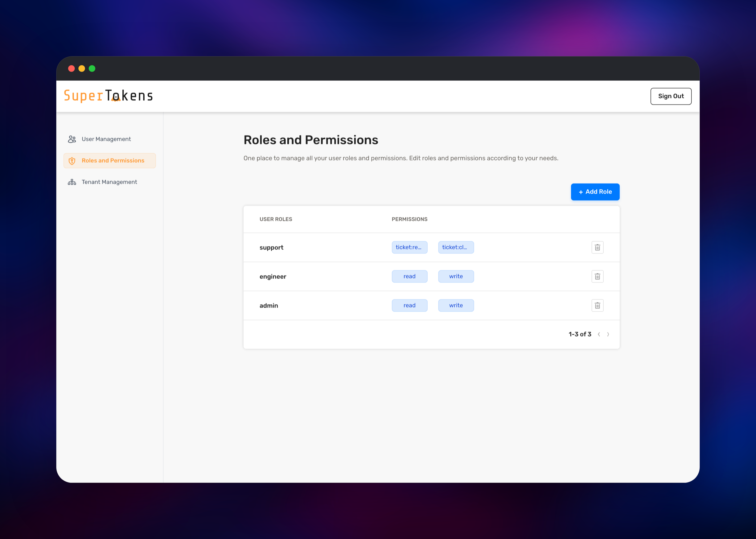Click the yellow minimize window button

pyautogui.click(x=82, y=69)
